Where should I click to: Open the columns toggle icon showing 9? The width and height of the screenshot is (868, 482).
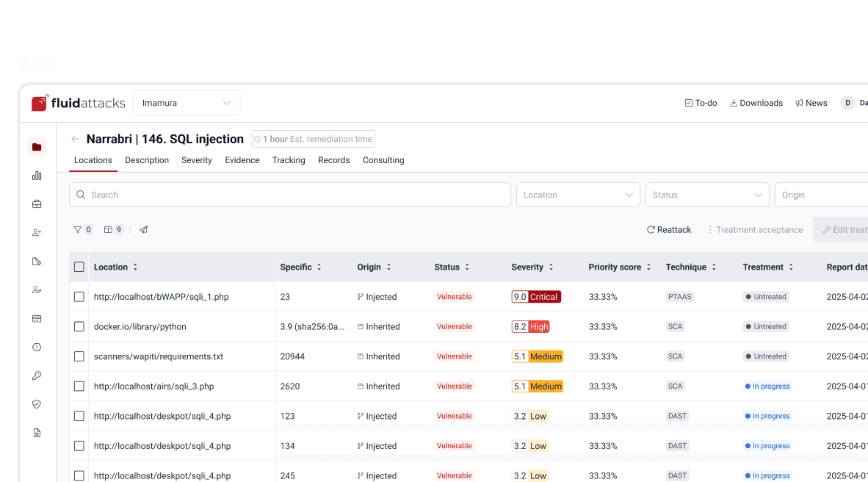tap(108, 229)
